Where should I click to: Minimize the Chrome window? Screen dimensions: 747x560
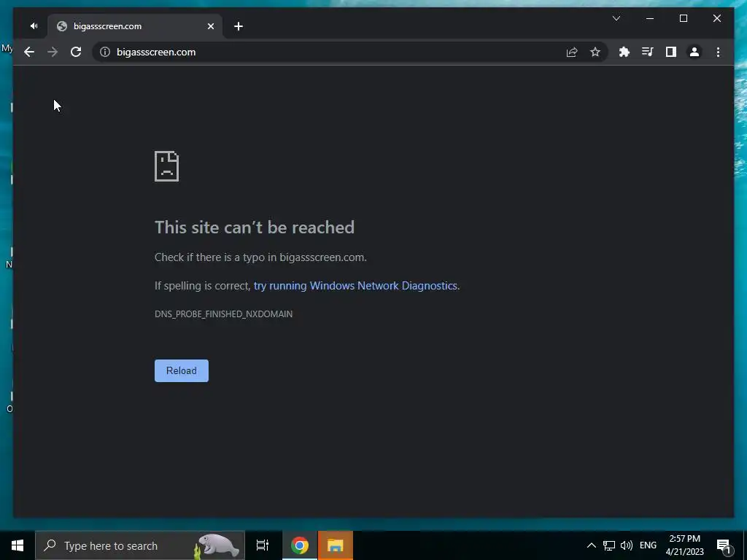pyautogui.click(x=650, y=18)
